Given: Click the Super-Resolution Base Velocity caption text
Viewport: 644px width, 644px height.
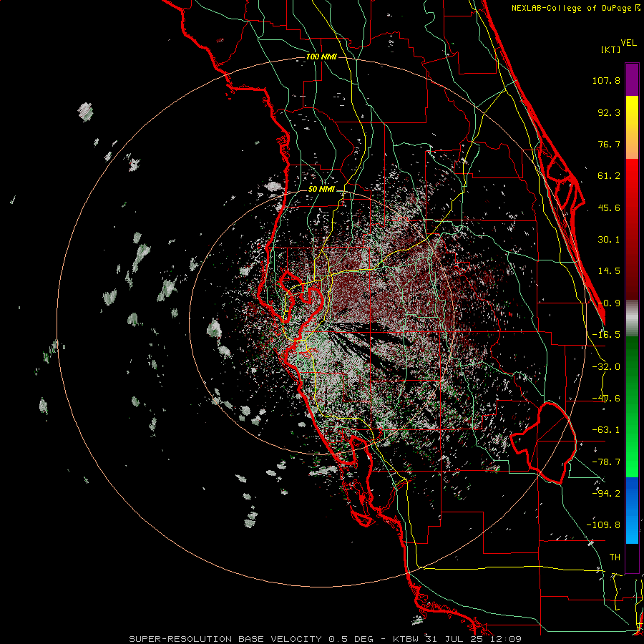Looking at the screenshot, I should point(326,639).
